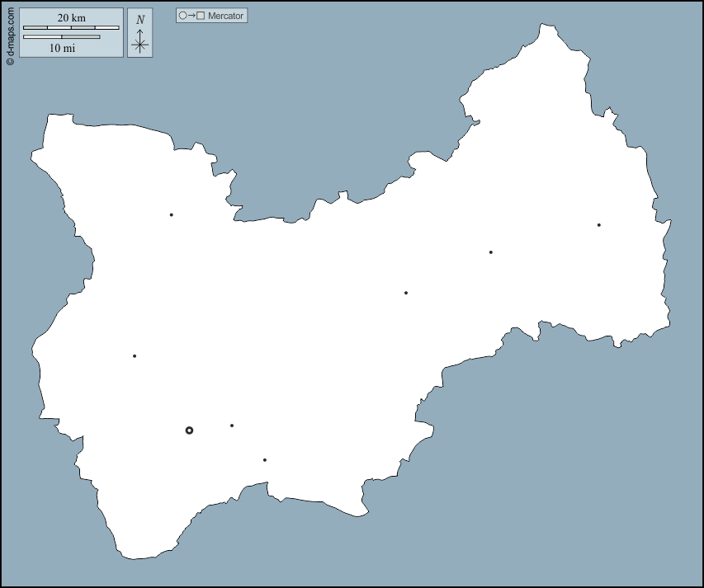Click the southernmost city dot
Image resolution: width=704 pixels, height=588 pixels.
click(x=265, y=460)
